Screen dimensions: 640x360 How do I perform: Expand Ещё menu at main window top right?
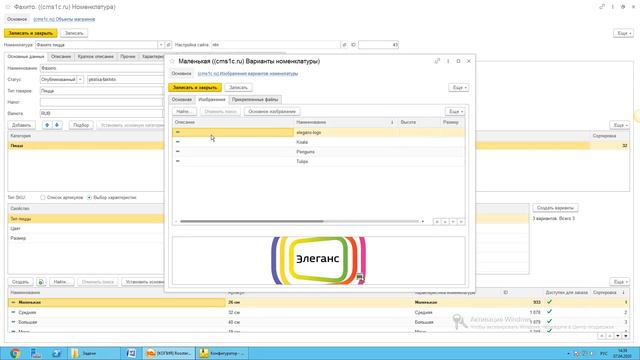point(623,33)
